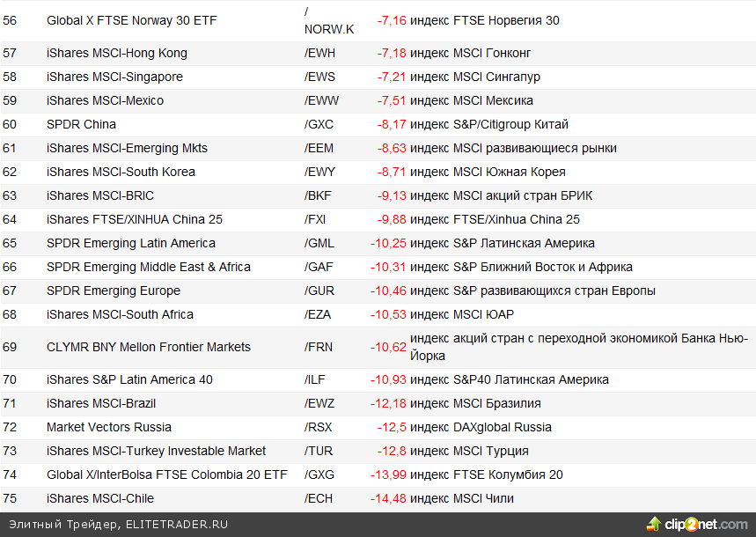Image resolution: width=756 pixels, height=537 pixels.
Task: Click SPDR Emerging Europe fund name
Action: [113, 291]
